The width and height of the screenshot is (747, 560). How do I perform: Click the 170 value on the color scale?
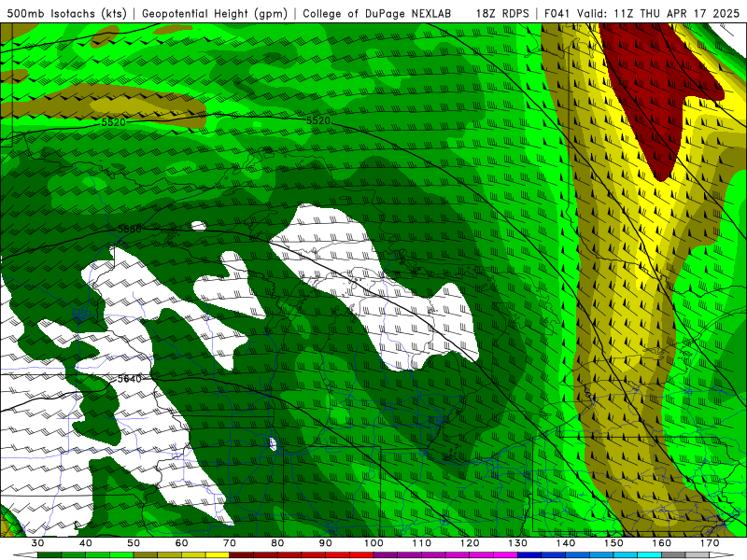tap(710, 543)
